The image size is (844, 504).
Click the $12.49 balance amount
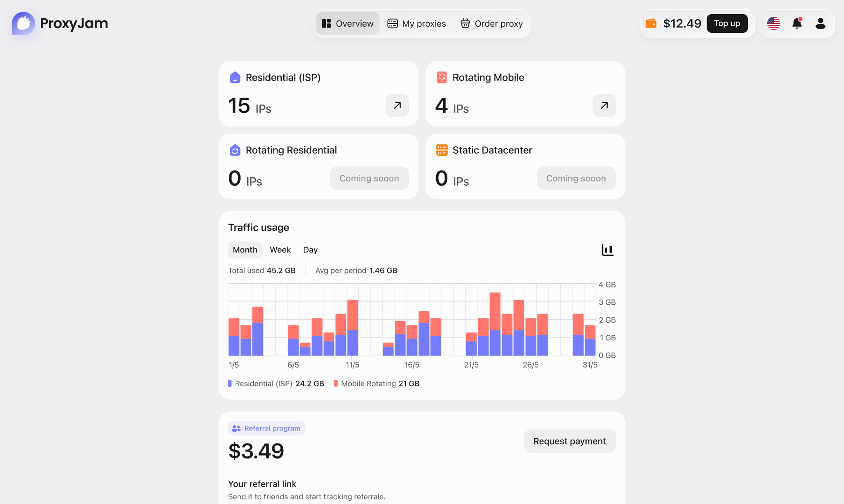[x=682, y=23]
